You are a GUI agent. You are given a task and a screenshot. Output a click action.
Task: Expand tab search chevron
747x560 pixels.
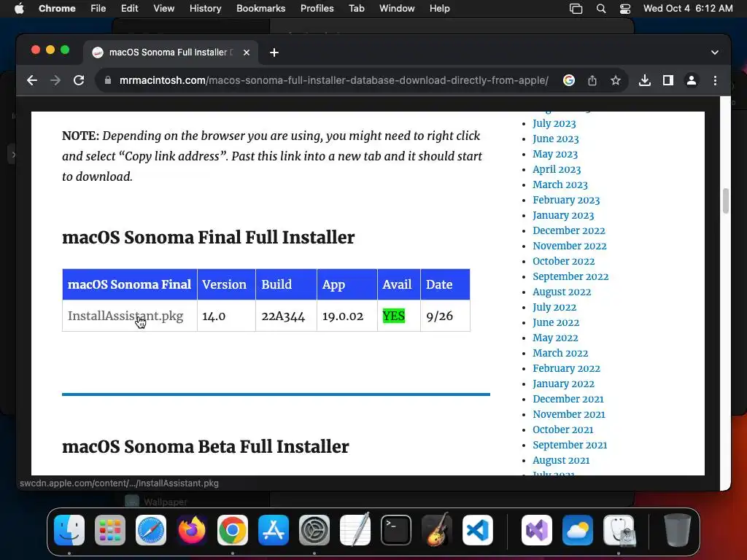click(x=715, y=52)
